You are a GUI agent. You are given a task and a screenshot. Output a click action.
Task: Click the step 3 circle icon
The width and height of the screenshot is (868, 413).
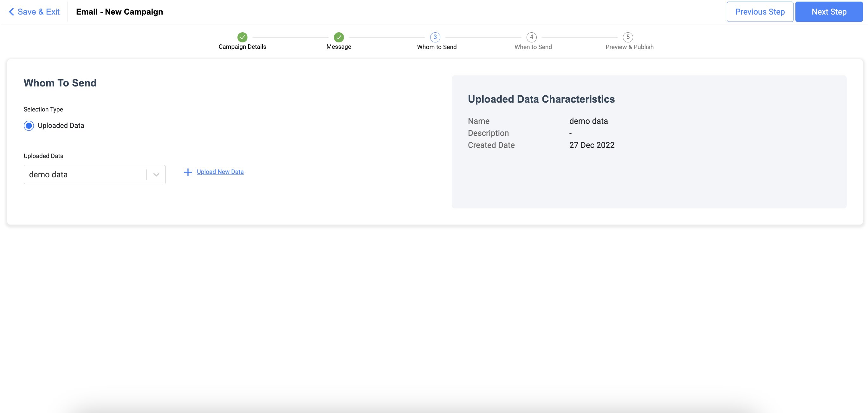coord(435,37)
